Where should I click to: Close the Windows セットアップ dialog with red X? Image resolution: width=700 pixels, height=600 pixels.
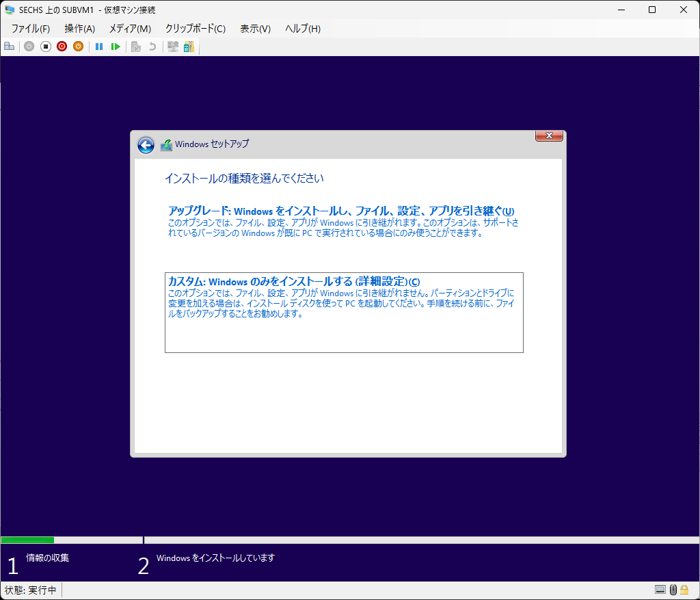[549, 136]
